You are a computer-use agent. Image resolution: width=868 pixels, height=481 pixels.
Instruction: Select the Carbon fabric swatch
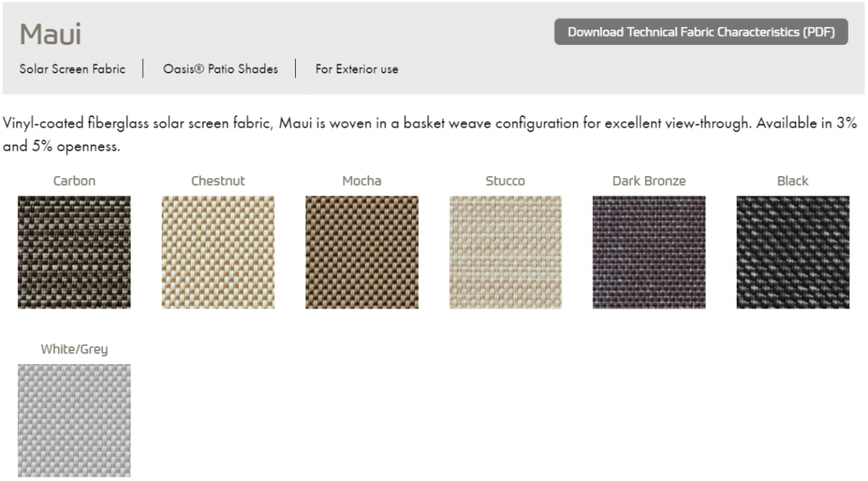pyautogui.click(x=75, y=252)
